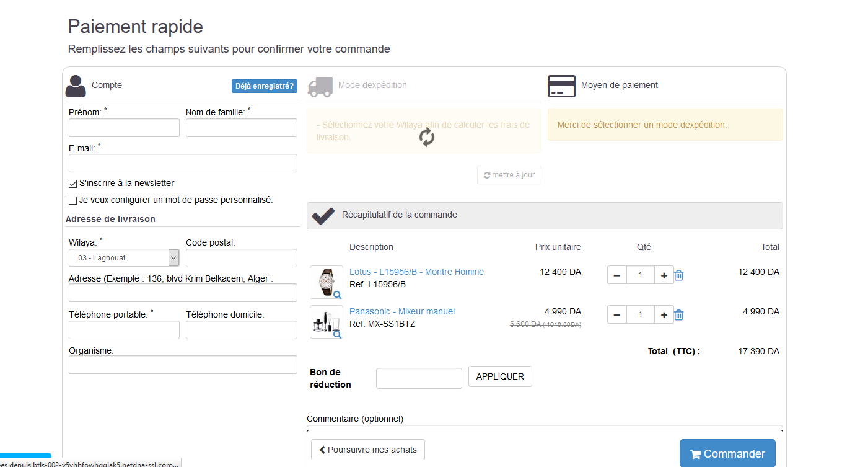Increase Panasonic mixer quantity with plus

(x=664, y=315)
